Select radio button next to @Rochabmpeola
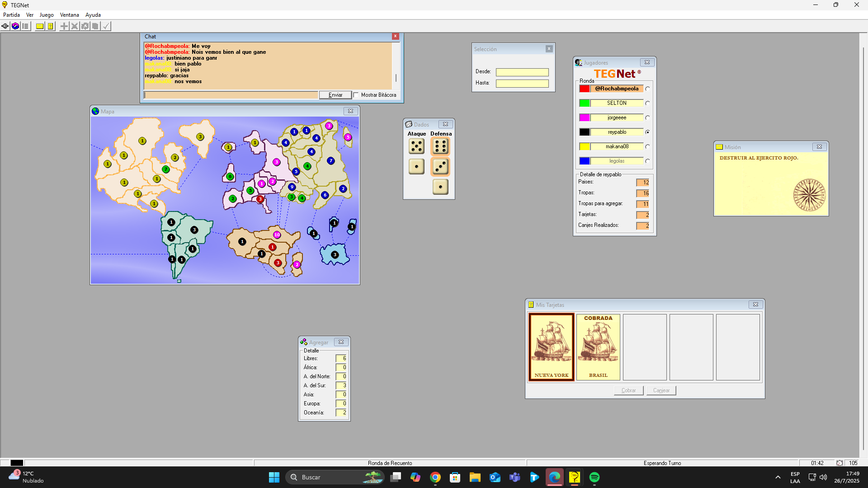This screenshot has width=868, height=488. click(x=648, y=89)
